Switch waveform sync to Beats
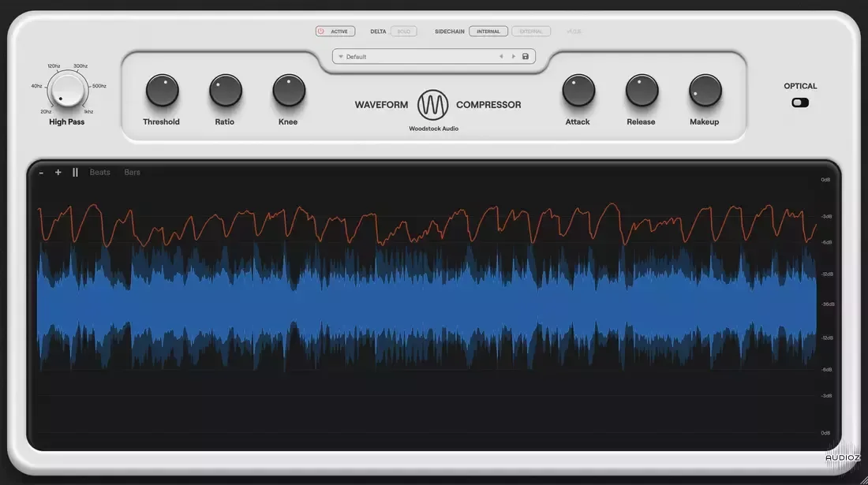The height and width of the screenshot is (485, 868). (99, 173)
